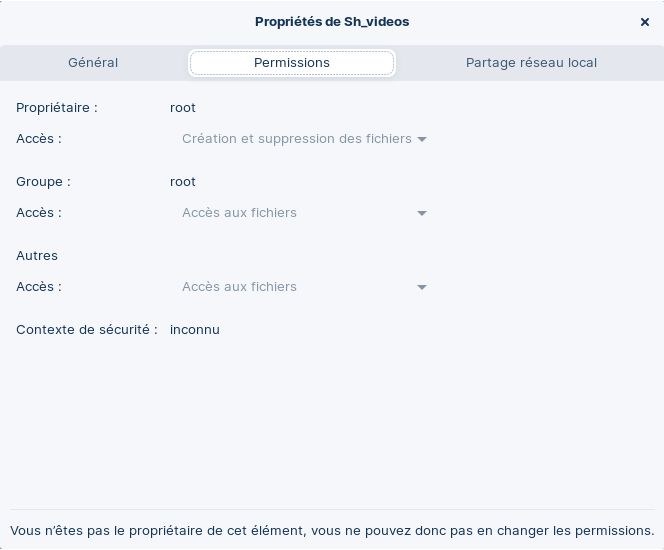This screenshot has width=664, height=550.
Task: Click the Groupe label
Action: coord(43,182)
